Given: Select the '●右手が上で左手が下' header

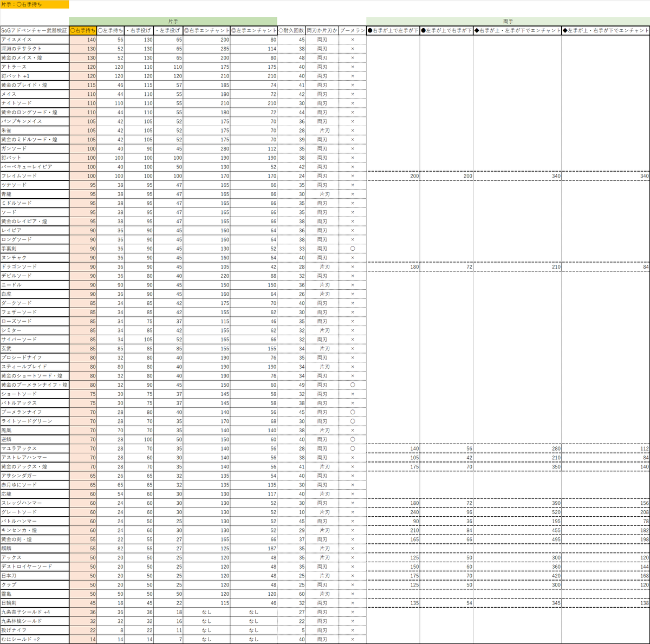Looking at the screenshot, I should pyautogui.click(x=393, y=30).
